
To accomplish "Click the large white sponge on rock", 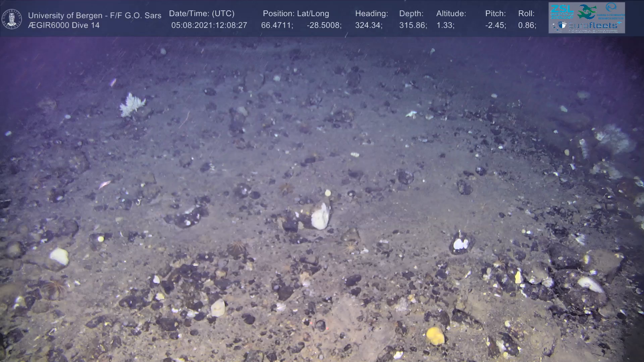I will coord(320,216).
